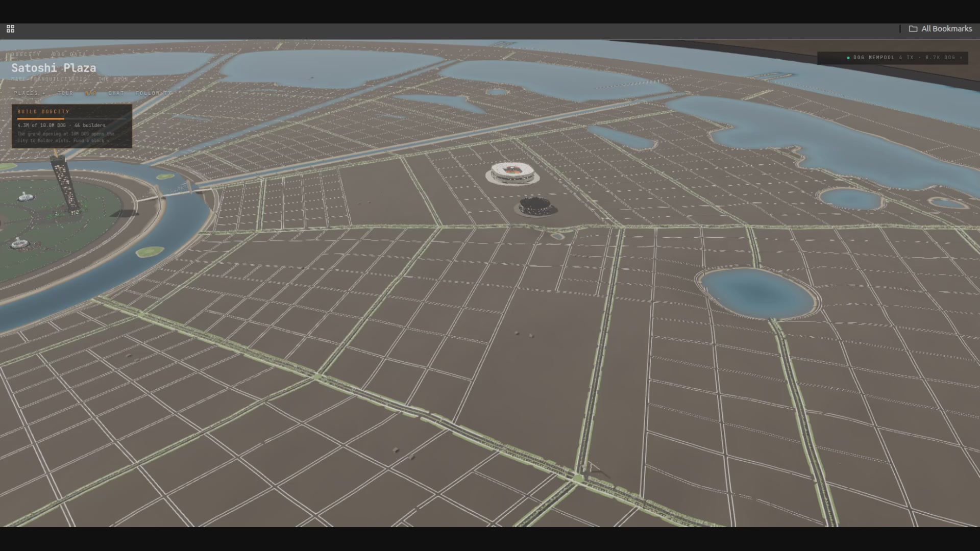The width and height of the screenshot is (980, 551).
Task: Open the CHAT menu item
Action: pyautogui.click(x=116, y=93)
